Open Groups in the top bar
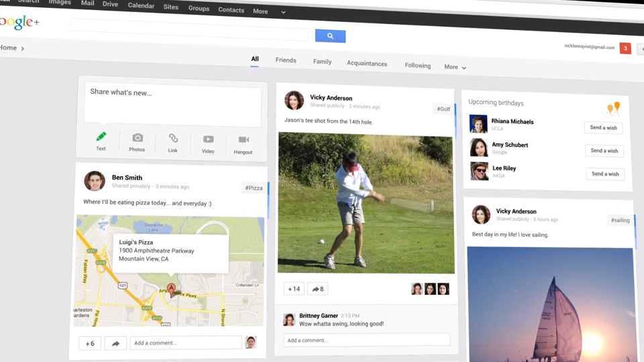This screenshot has height=362, width=644. pos(199,8)
